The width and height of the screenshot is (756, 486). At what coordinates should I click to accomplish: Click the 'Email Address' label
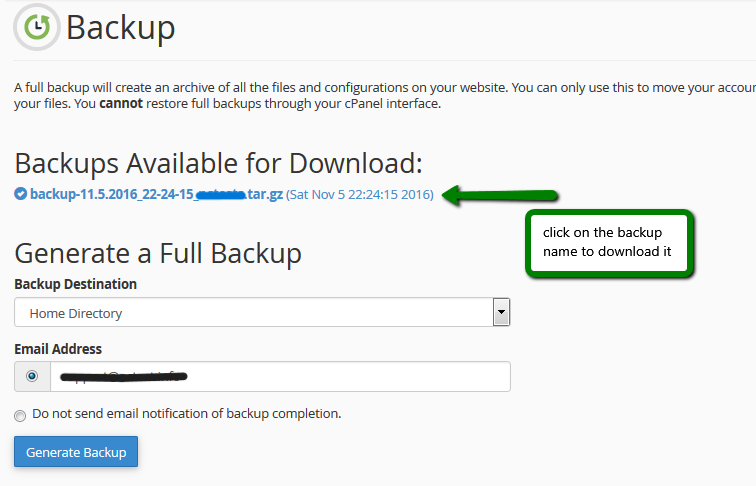[x=58, y=349]
